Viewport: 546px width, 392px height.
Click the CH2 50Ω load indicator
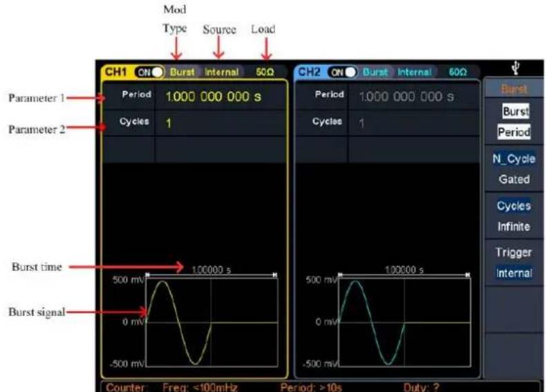pyautogui.click(x=458, y=72)
